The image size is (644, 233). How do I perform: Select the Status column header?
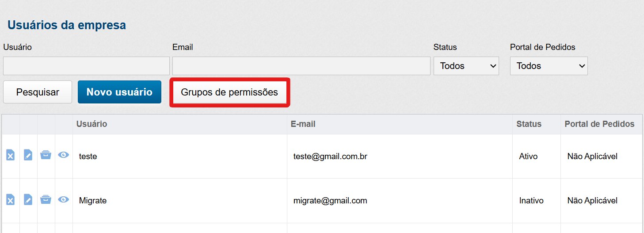coord(529,124)
